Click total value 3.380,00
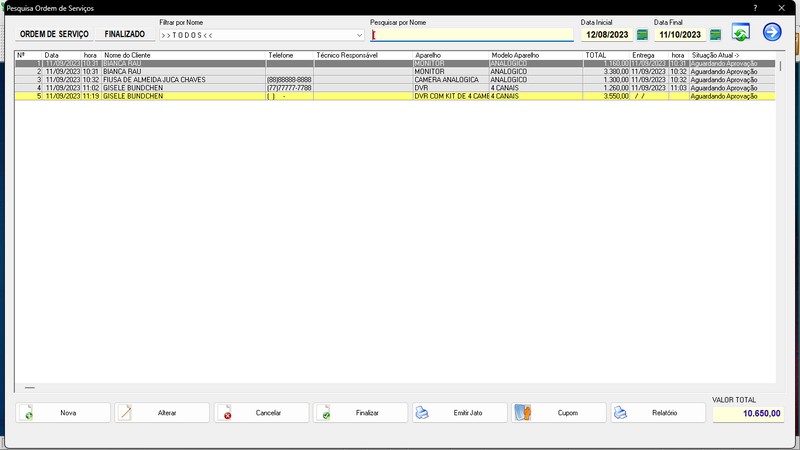The height and width of the screenshot is (450, 800). pyautogui.click(x=606, y=71)
